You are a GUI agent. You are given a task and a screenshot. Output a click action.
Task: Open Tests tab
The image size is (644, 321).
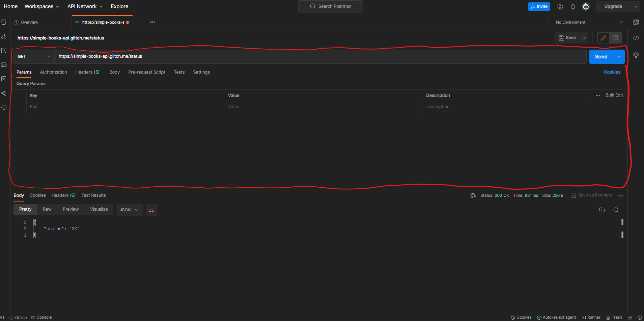tap(179, 72)
